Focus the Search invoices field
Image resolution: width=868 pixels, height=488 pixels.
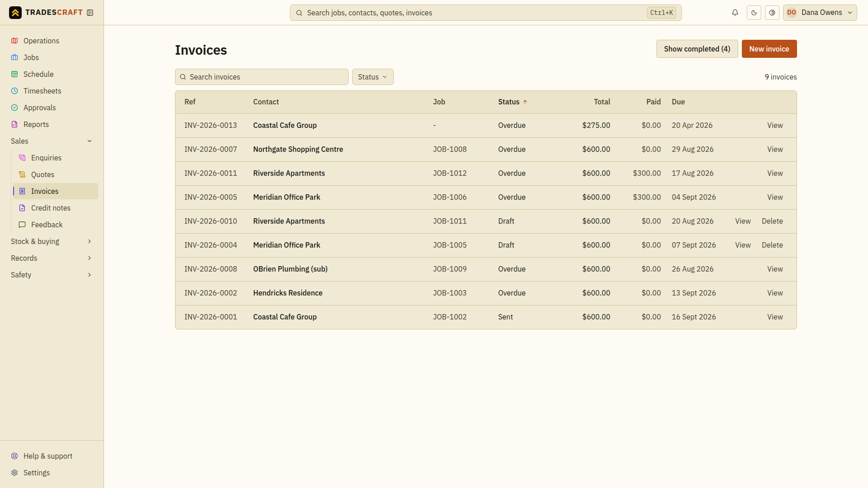[x=262, y=77]
